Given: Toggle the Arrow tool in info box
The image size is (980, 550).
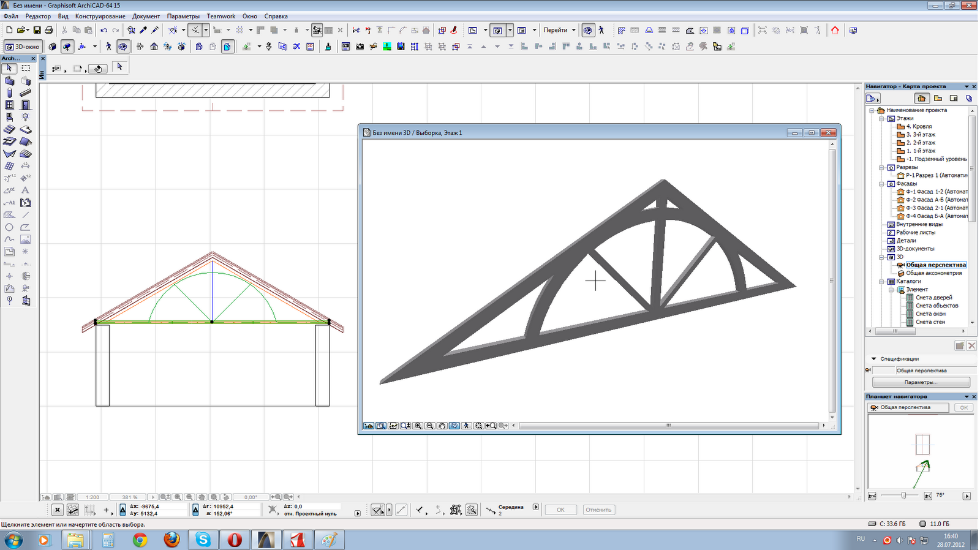Looking at the screenshot, I should coord(119,67).
